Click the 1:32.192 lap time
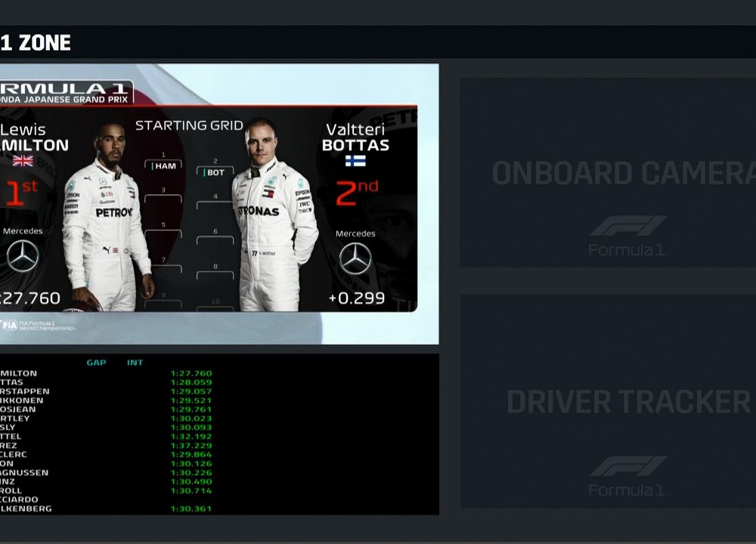This screenshot has width=756, height=544. coord(191,437)
